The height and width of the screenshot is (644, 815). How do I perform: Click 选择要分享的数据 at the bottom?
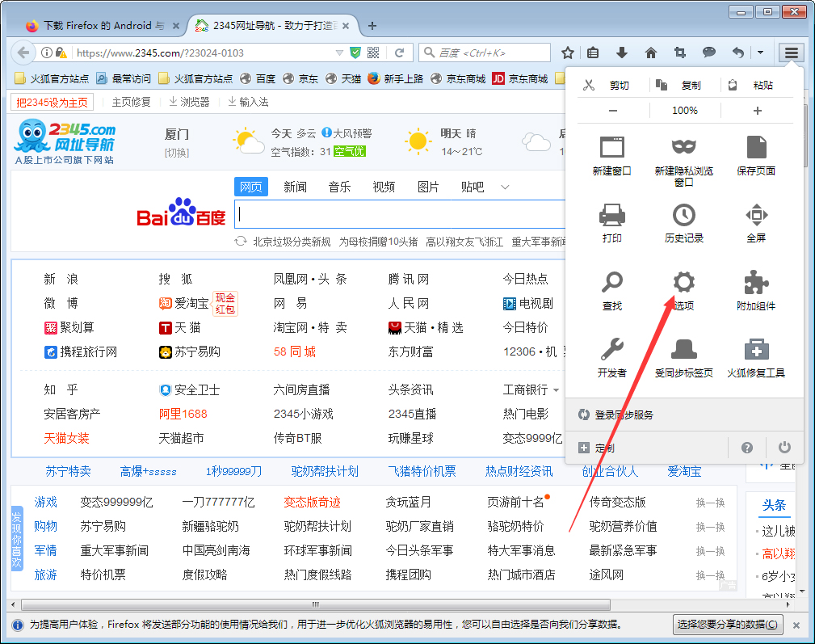point(727,625)
